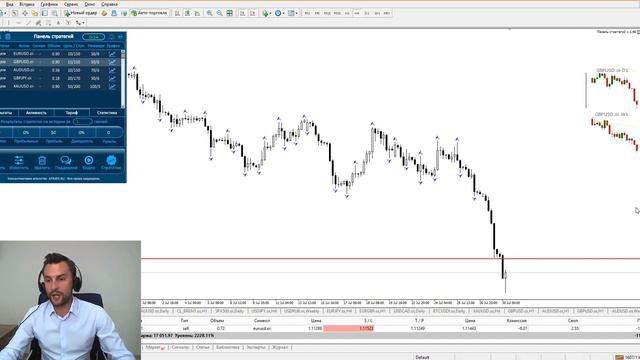The width and height of the screenshot is (640, 360).
Task: Switch to Тариф tab in strategy panel
Action: 71,113
